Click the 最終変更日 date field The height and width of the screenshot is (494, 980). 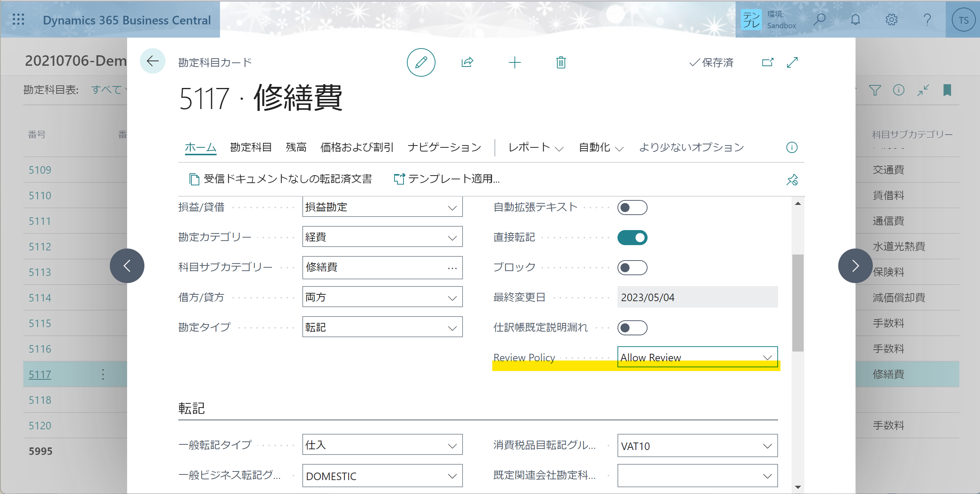click(697, 297)
